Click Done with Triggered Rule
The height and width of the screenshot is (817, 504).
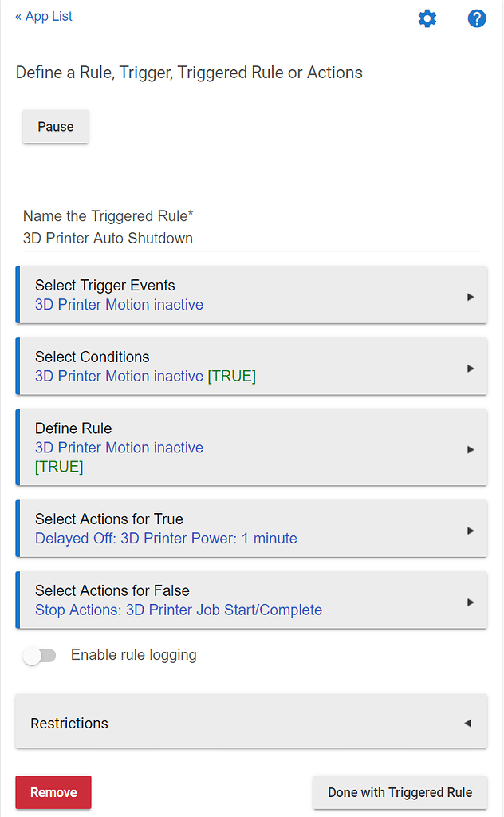(400, 792)
